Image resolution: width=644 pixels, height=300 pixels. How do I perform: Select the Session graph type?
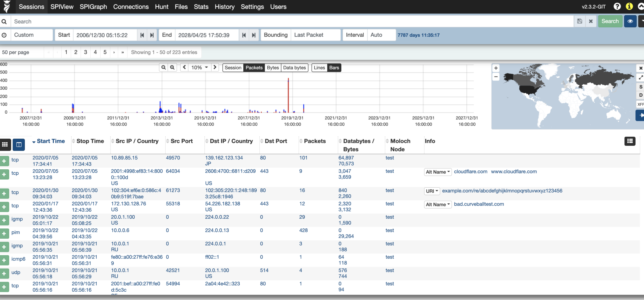pyautogui.click(x=233, y=68)
